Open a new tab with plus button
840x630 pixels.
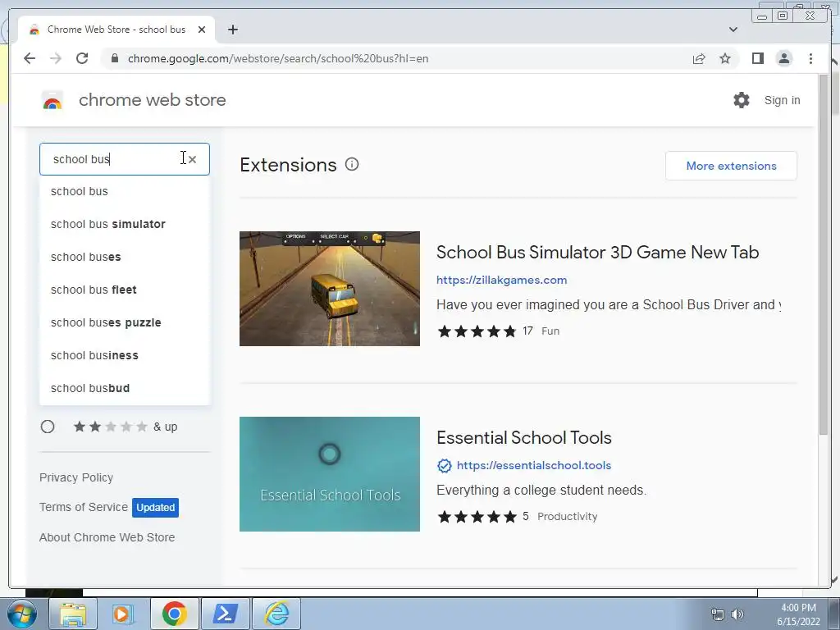232,30
